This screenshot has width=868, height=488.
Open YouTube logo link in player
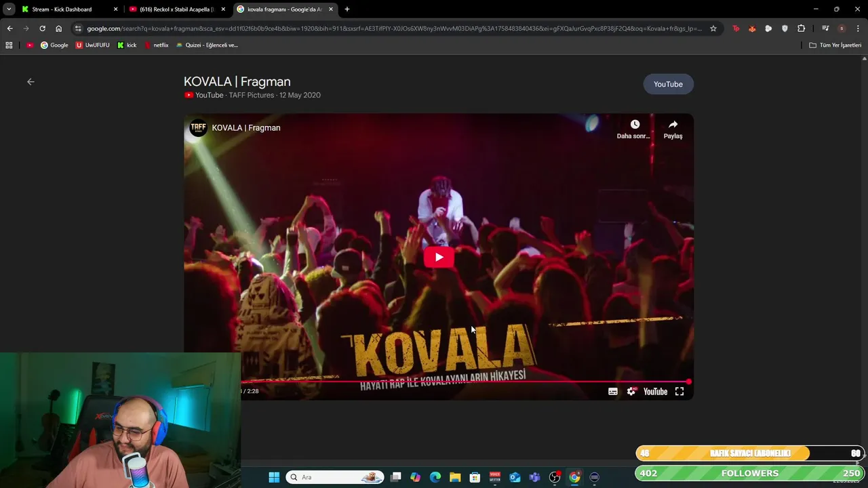coord(655,391)
